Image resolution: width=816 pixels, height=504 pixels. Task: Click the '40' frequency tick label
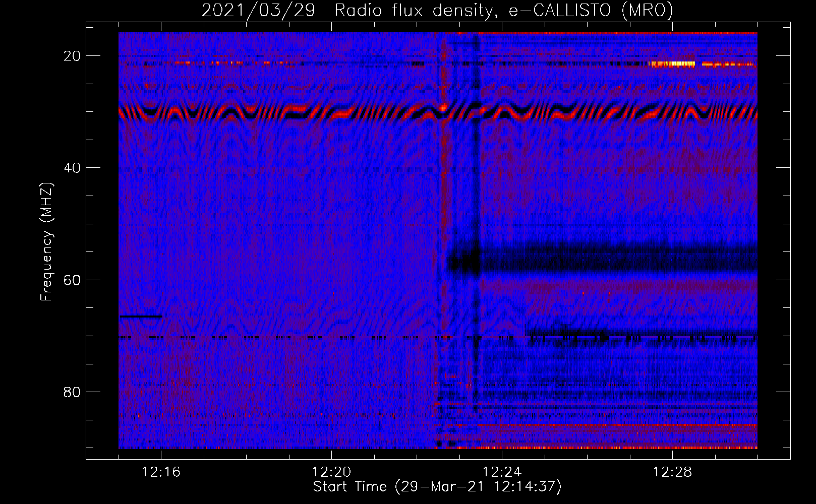point(72,168)
